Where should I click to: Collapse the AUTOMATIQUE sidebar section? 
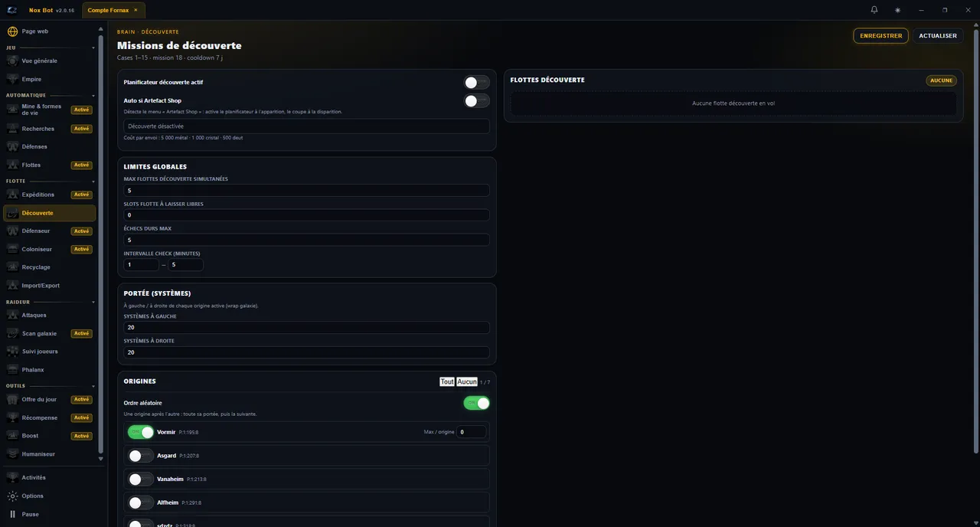(x=93, y=96)
